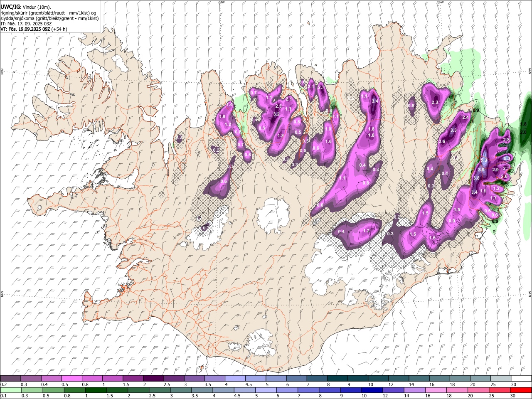The height and width of the screenshot is (399, 532).
Task: Pick the dark teal swatch between 8 and 9, upper row
Action: point(337,379)
